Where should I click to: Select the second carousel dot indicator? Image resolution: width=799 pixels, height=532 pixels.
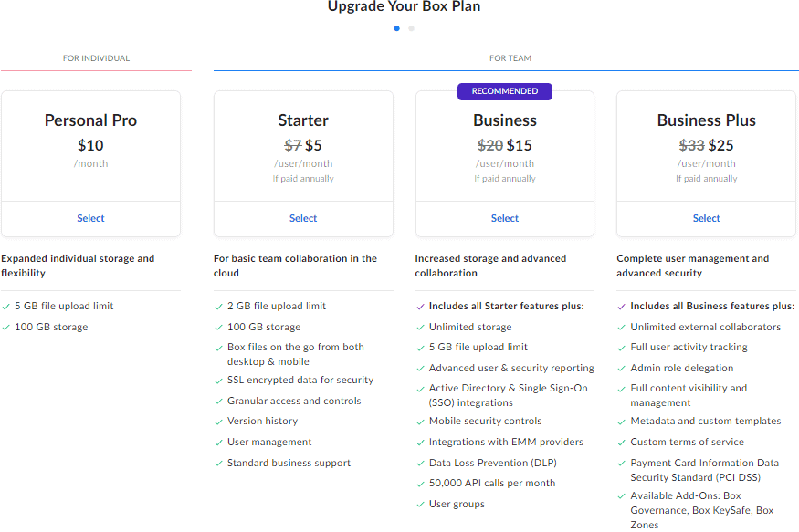[411, 28]
